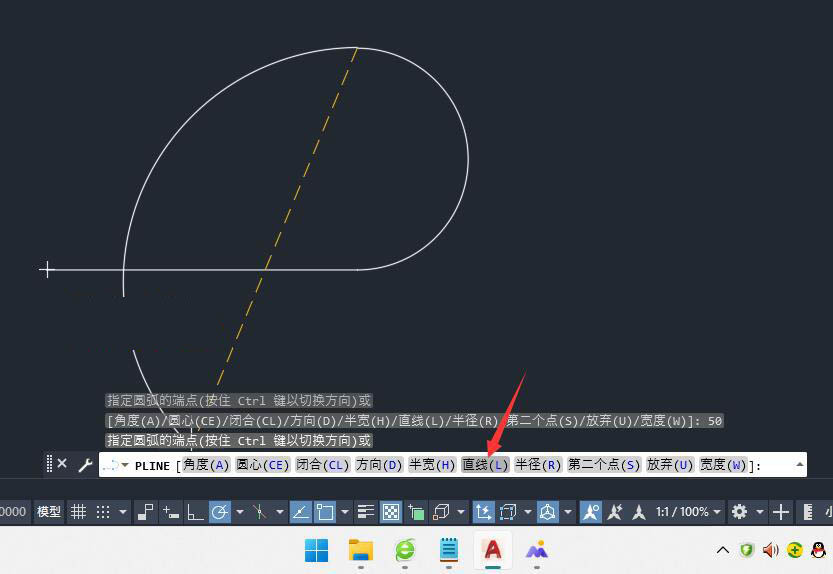The width and height of the screenshot is (833, 574).
Task: Choose 放弃(U) option in PLINE prompt
Action: [x=670, y=465]
